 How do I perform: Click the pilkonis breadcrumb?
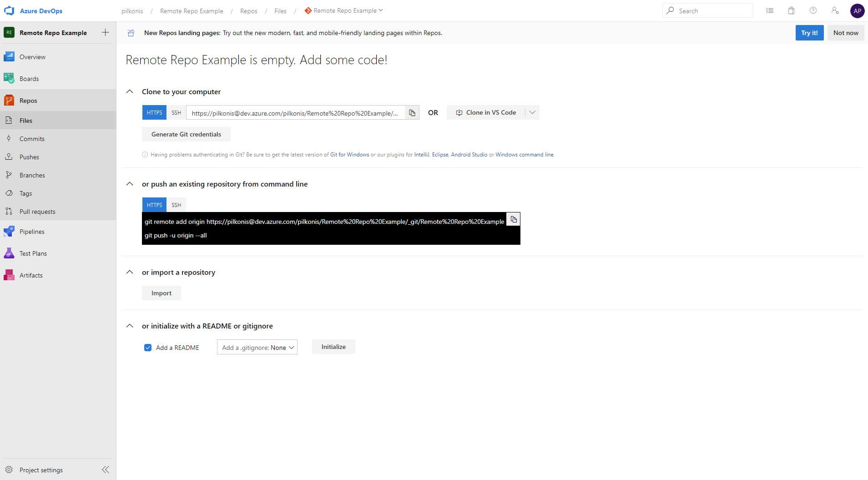(132, 11)
